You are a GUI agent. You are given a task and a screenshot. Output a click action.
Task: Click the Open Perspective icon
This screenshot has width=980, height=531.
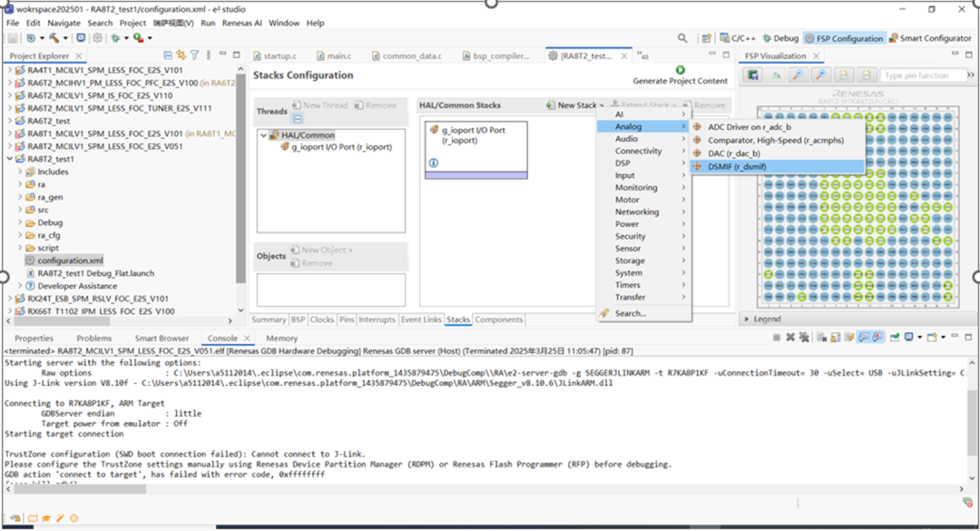click(x=706, y=38)
